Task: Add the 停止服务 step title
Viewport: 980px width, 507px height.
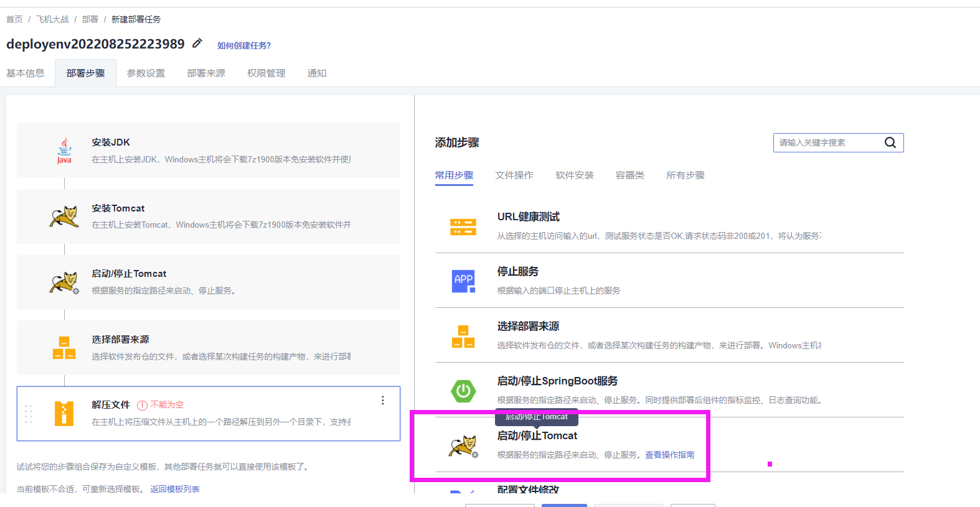Action: coord(518,271)
